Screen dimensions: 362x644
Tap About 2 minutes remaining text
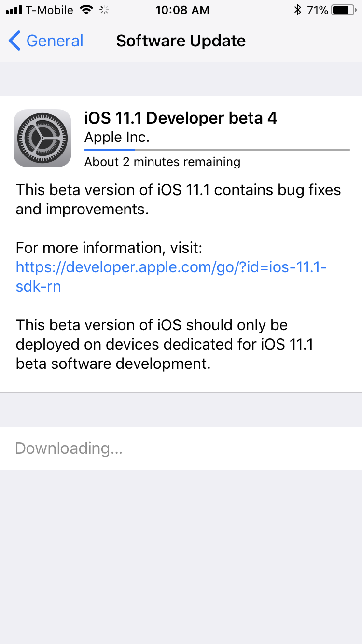(162, 162)
